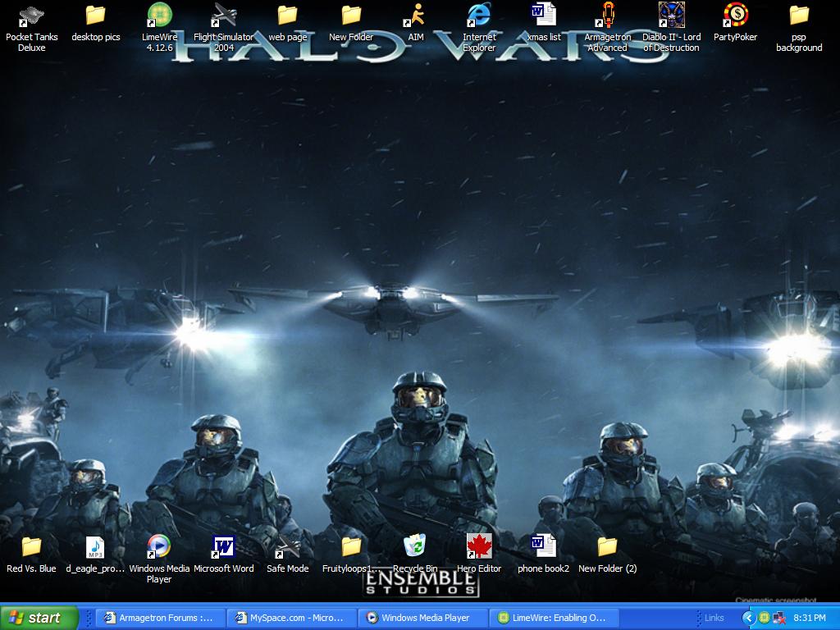Click the 8:31 PM taskbar clock
This screenshot has width=840, height=630.
click(x=810, y=618)
